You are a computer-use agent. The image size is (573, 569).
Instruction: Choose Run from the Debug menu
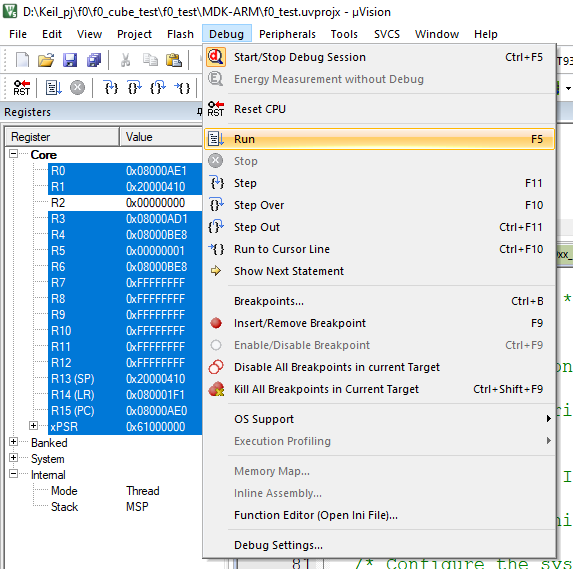(x=379, y=139)
